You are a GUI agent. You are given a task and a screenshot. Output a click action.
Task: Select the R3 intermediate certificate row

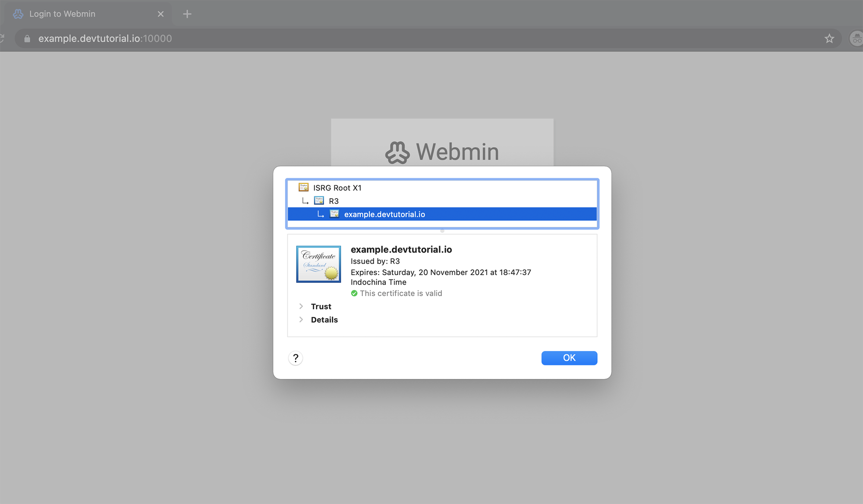click(x=442, y=201)
